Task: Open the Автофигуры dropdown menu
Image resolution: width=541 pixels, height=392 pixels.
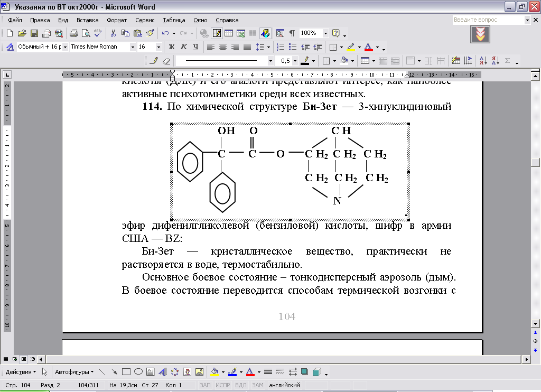Action: coord(74,371)
